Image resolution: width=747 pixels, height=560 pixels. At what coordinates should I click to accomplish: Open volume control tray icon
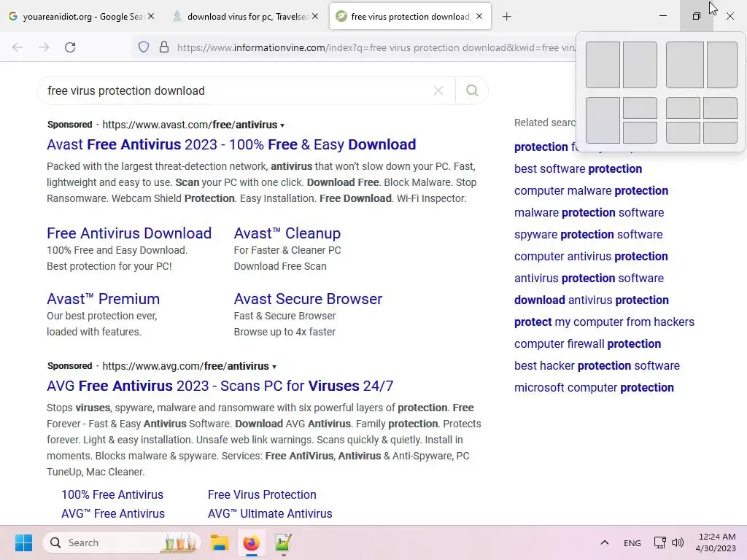click(x=678, y=542)
